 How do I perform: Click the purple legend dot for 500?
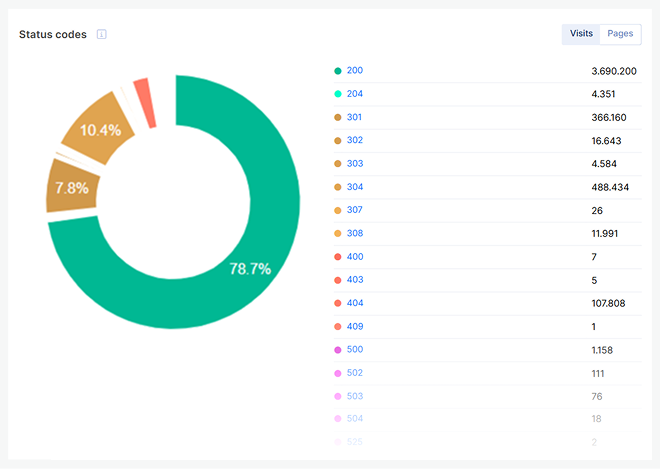pos(338,349)
